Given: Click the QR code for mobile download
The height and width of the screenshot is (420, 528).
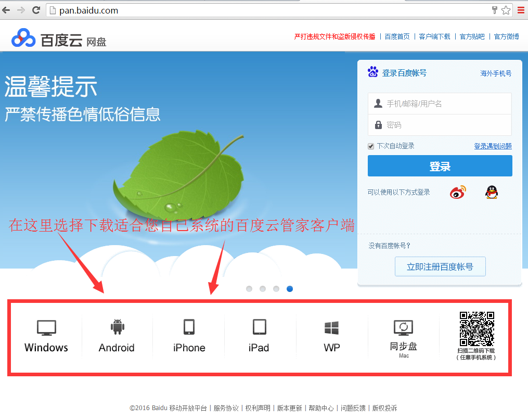Looking at the screenshot, I should click(477, 329).
